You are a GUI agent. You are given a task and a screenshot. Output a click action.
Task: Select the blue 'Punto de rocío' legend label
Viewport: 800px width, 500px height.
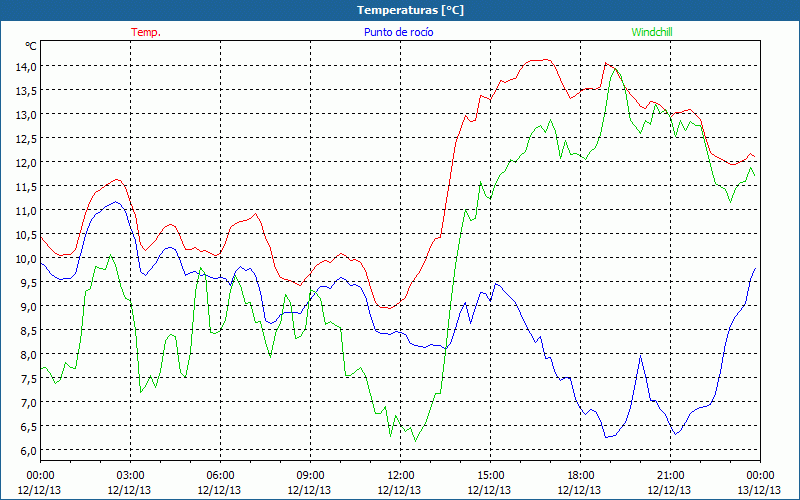pyautogui.click(x=398, y=32)
